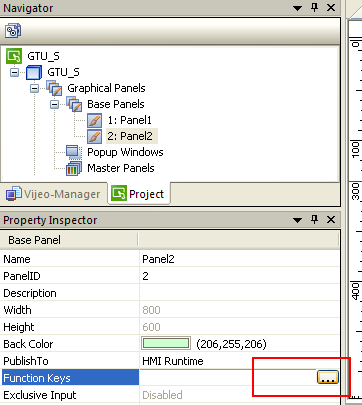The width and height of the screenshot is (362, 405).
Task: Select the Master Panels icon
Action: (x=74, y=168)
